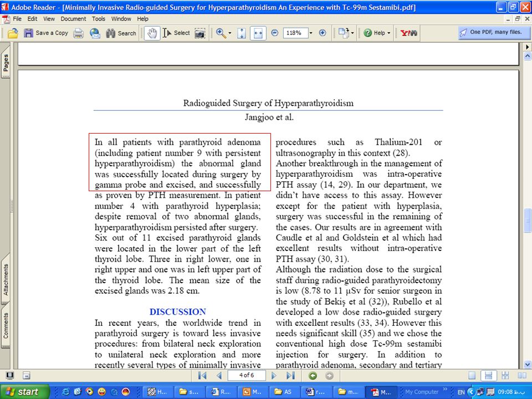Click the zoom in plus button
This screenshot has height=399, width=532.
point(323,33)
